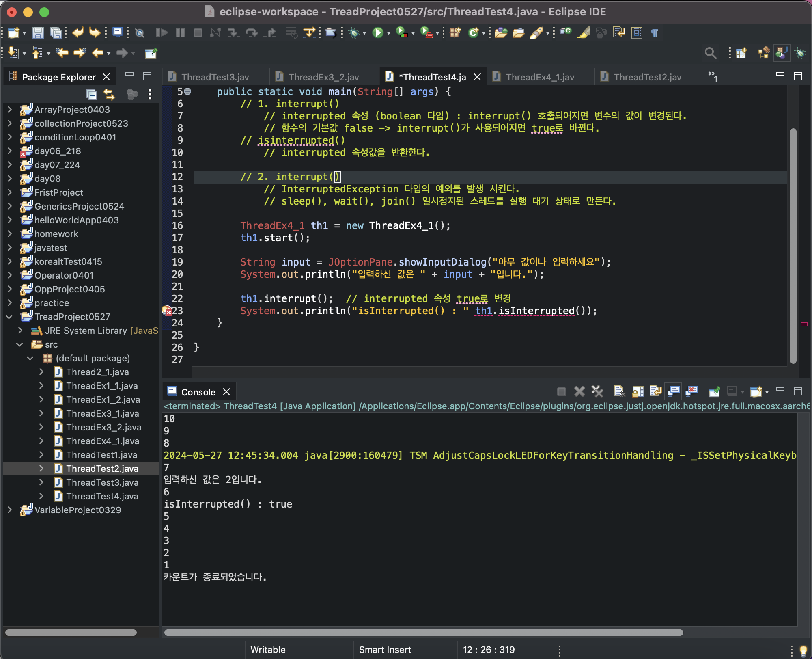The width and height of the screenshot is (812, 659).
Task: Toggle Link with Editor in Package Explorer
Action: [x=109, y=95]
